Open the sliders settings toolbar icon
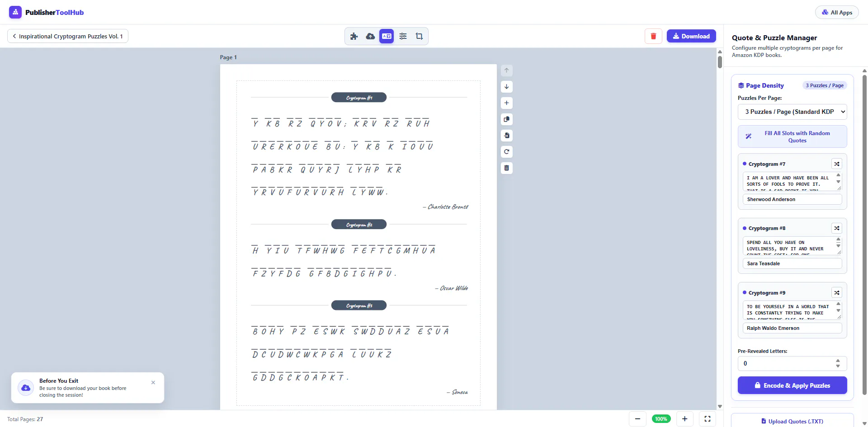The image size is (868, 427). click(403, 36)
